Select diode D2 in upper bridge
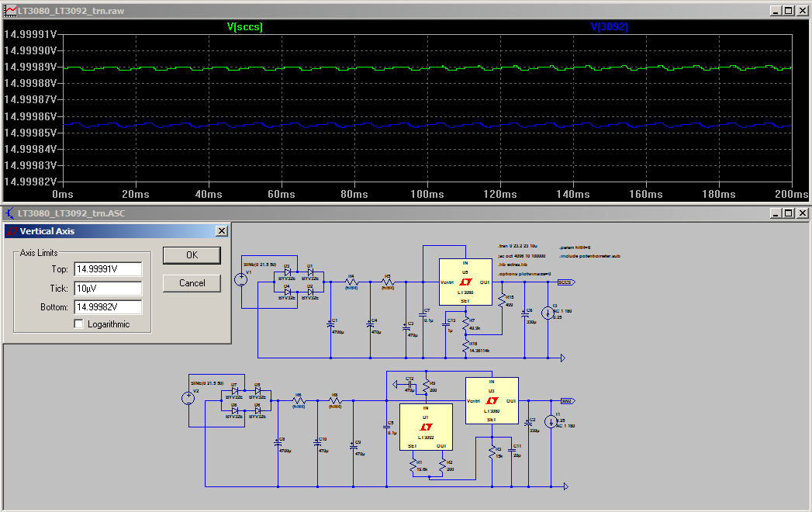Screen dimensions: 812x512 click(310, 292)
